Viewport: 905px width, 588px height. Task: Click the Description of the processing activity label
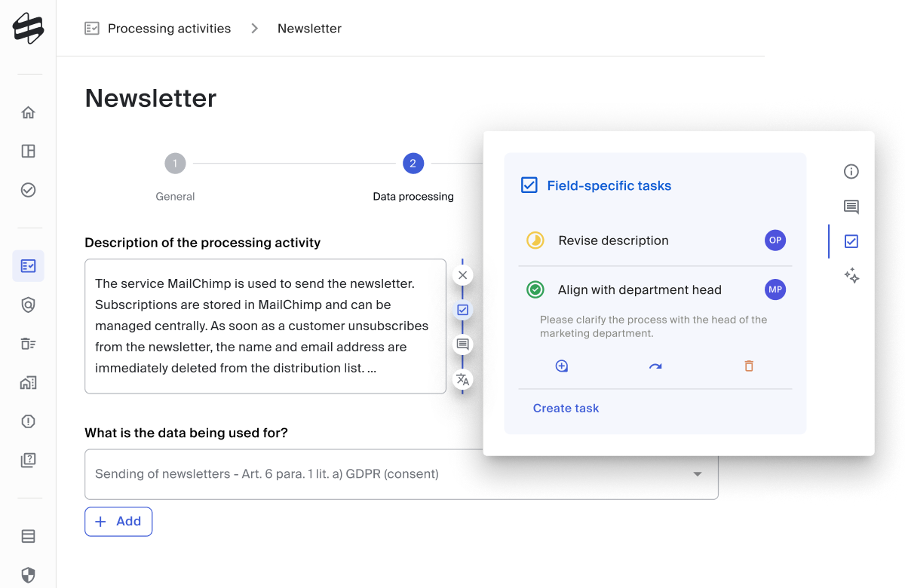203,243
